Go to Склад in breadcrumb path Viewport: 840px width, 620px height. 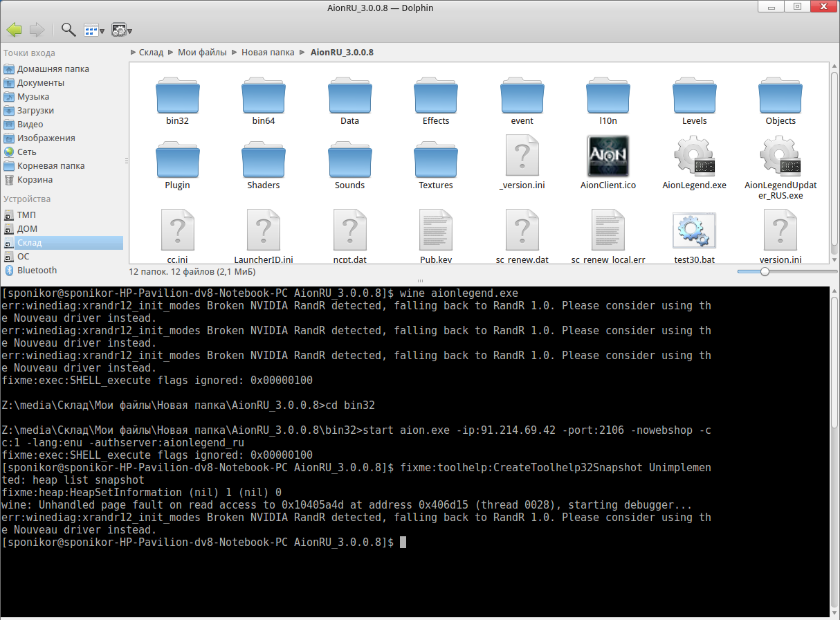(x=151, y=53)
